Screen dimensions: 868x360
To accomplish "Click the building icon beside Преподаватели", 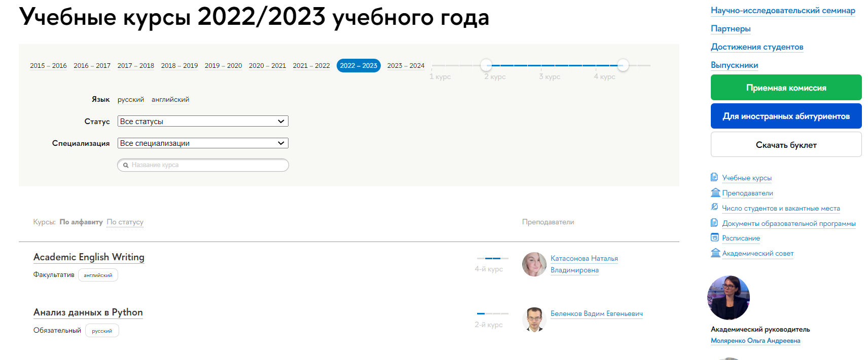I will pos(715,192).
